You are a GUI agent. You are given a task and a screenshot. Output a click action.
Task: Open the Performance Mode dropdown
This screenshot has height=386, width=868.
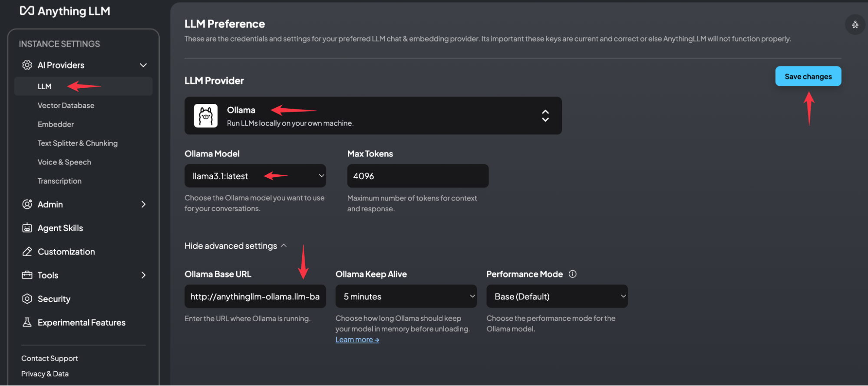pos(557,296)
